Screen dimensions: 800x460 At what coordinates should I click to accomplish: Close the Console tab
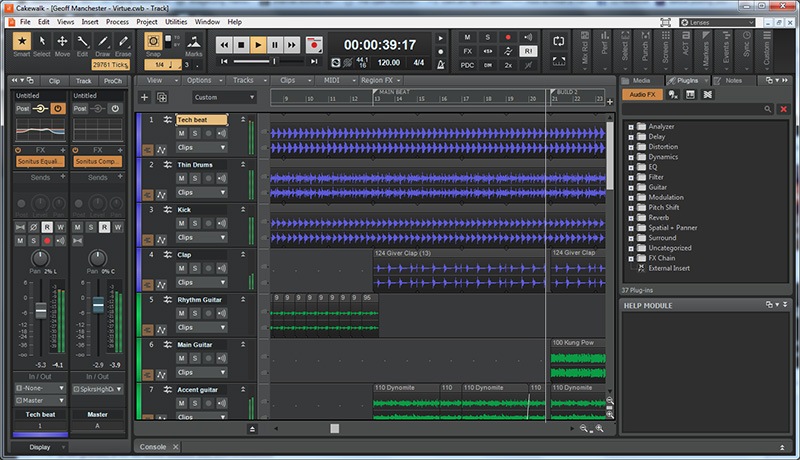pos(175,447)
